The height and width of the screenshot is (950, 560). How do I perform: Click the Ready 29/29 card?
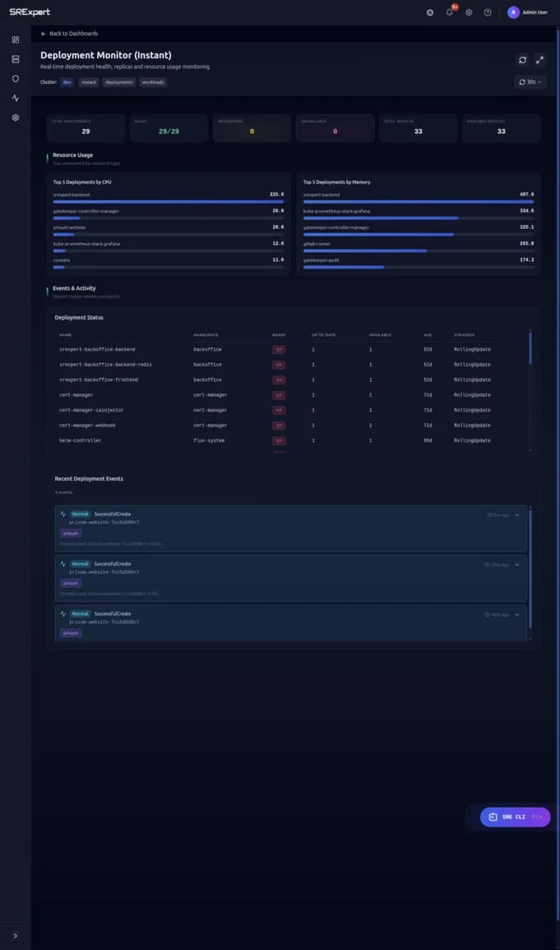point(168,127)
